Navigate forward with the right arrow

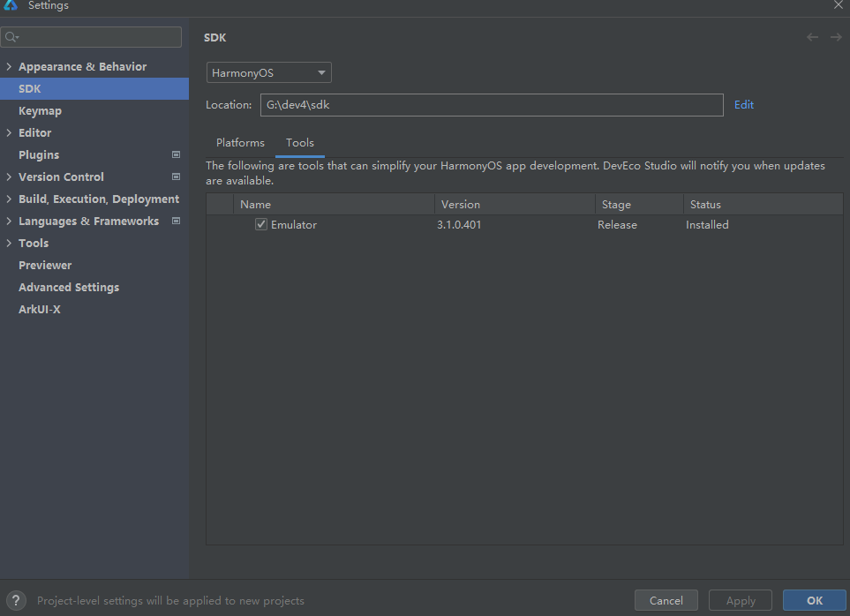(836, 37)
